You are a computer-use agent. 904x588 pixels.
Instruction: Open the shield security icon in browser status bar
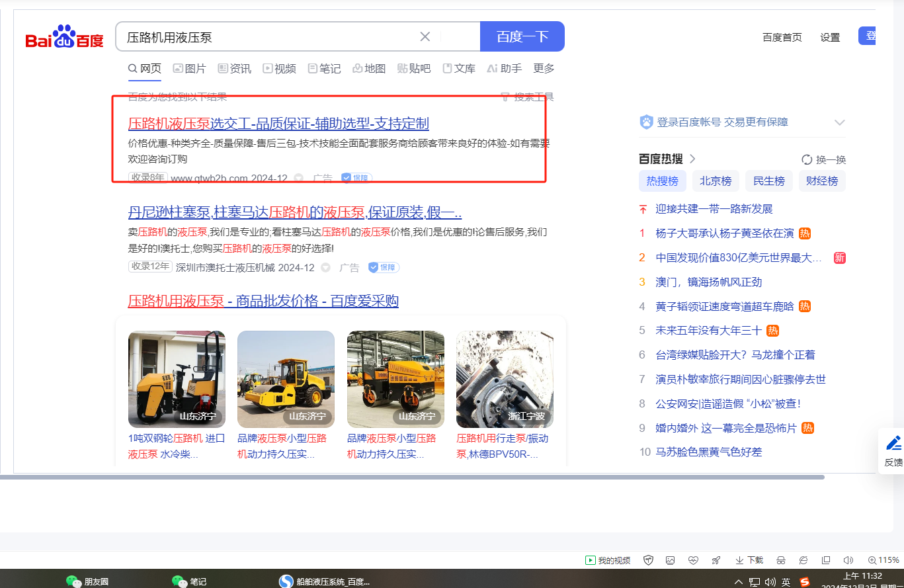pos(649,560)
